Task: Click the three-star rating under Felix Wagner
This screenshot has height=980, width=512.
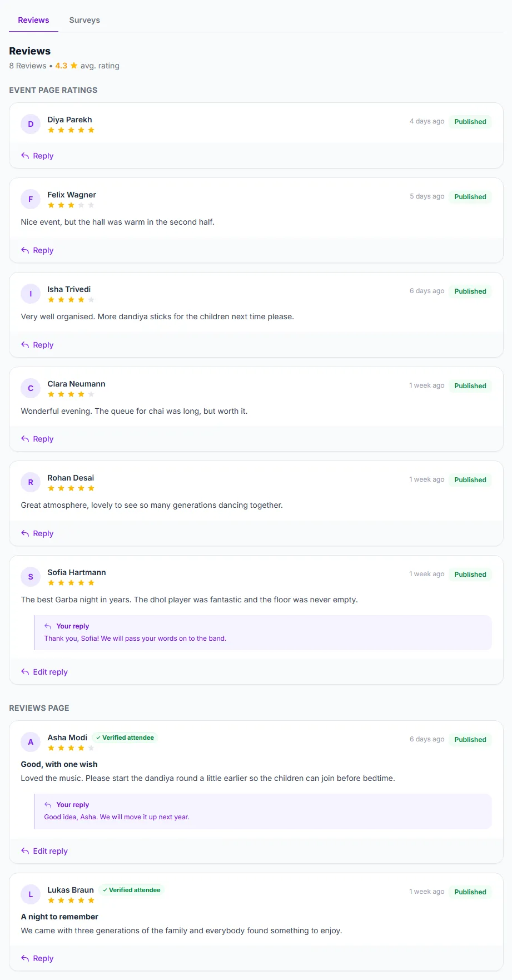Action: [71, 205]
